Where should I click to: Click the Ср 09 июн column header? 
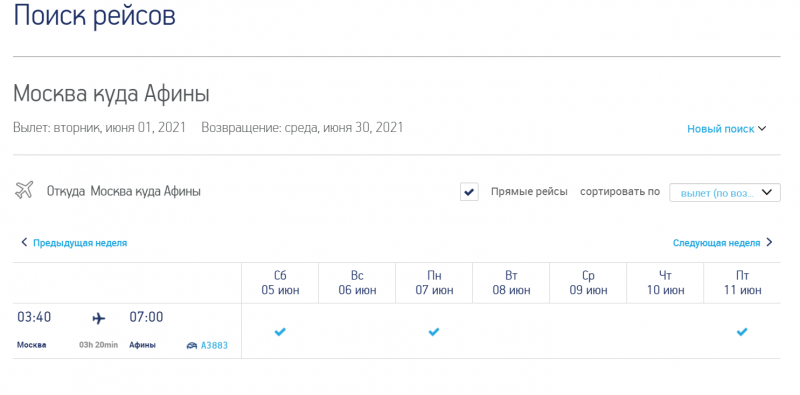pyautogui.click(x=588, y=283)
